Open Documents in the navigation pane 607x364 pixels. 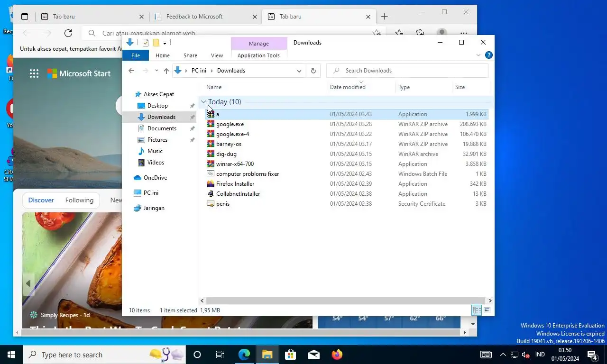pos(162,128)
